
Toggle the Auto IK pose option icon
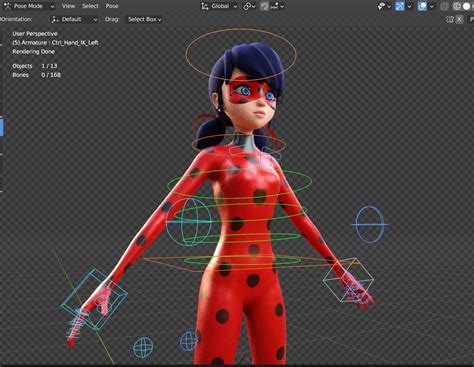tap(450, 19)
